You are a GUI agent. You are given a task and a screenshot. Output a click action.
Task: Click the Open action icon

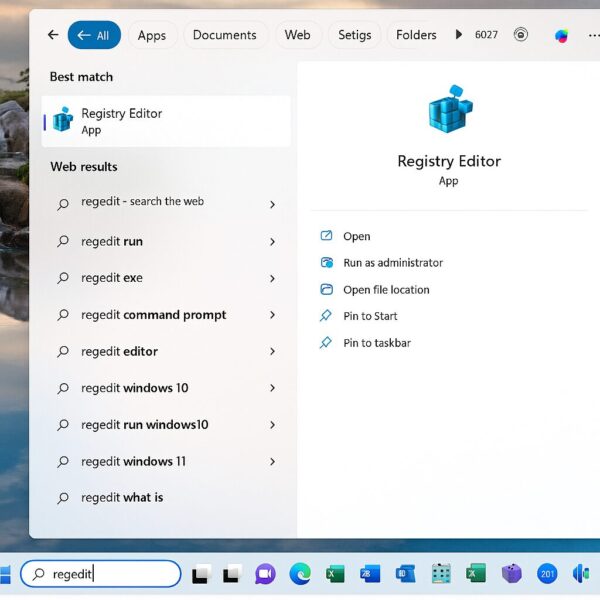click(x=326, y=235)
